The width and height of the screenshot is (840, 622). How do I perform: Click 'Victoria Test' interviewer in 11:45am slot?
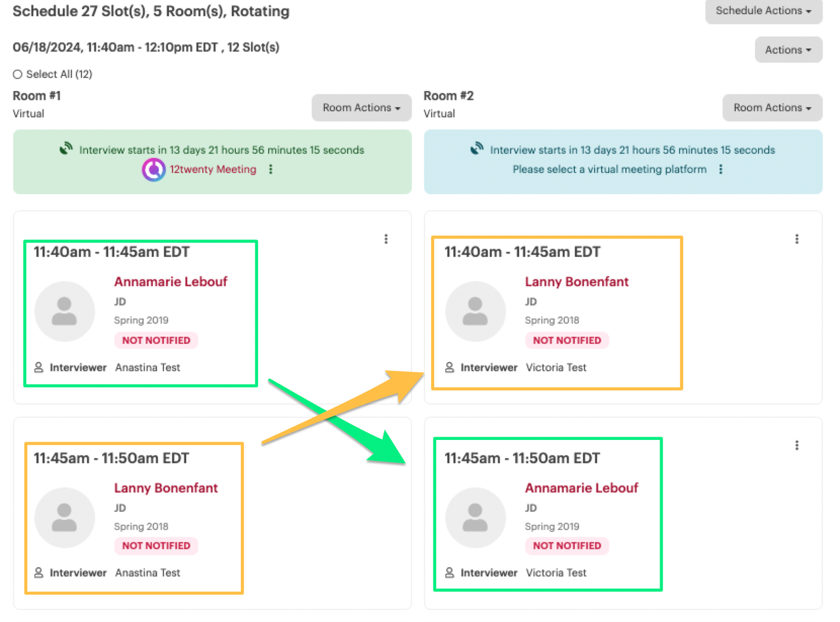[x=556, y=573]
